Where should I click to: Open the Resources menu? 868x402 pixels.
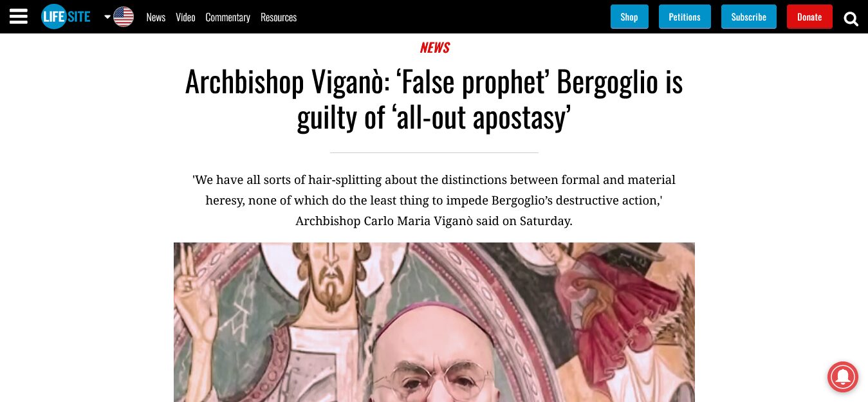tap(279, 17)
